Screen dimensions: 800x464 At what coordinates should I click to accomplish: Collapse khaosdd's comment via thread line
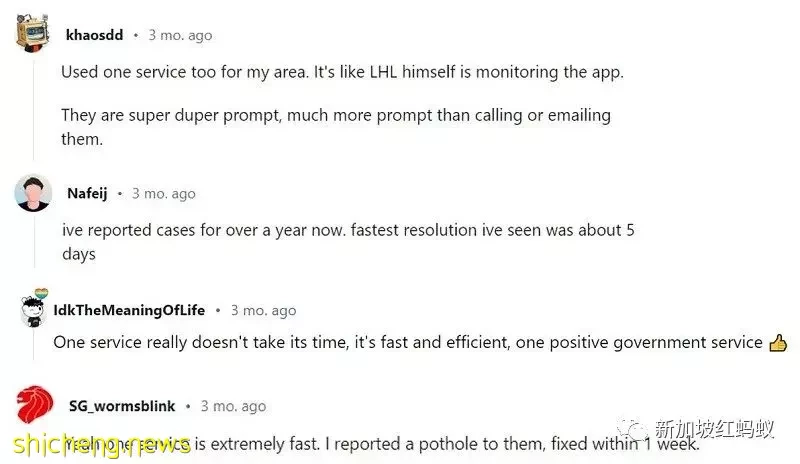point(34,110)
